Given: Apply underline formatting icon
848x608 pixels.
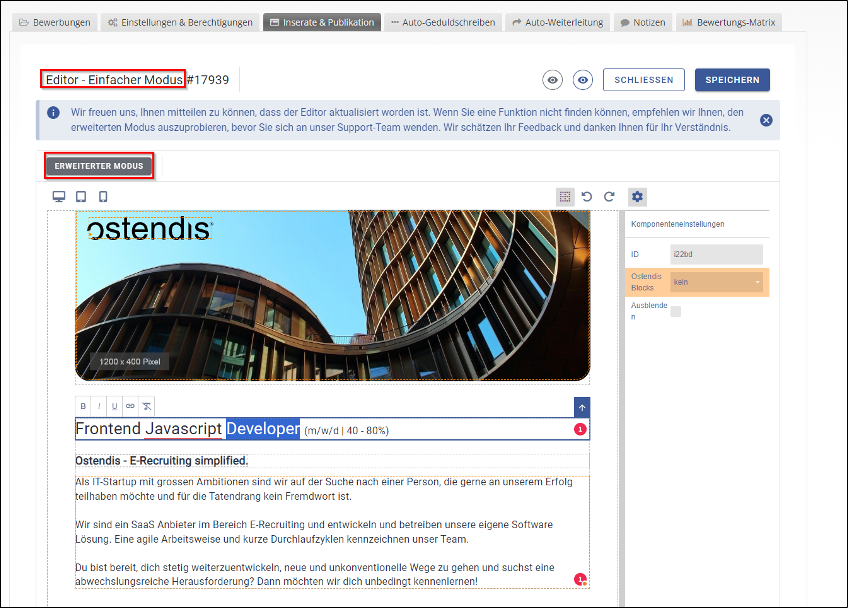Looking at the screenshot, I should 115,406.
